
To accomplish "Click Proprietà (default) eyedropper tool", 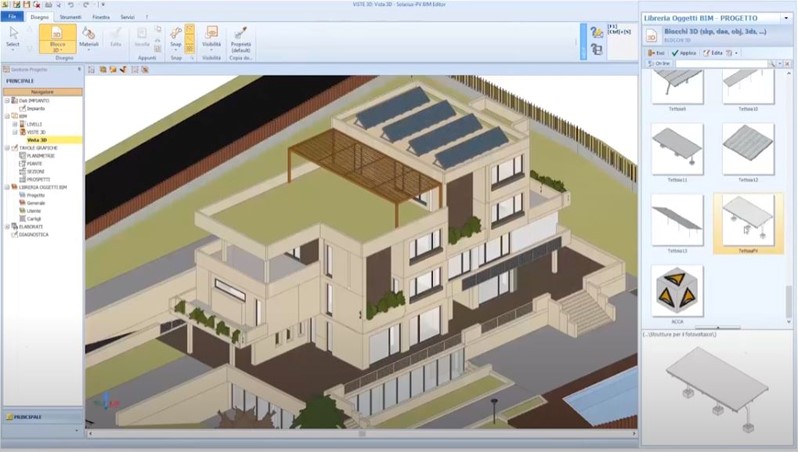I will [x=240, y=39].
